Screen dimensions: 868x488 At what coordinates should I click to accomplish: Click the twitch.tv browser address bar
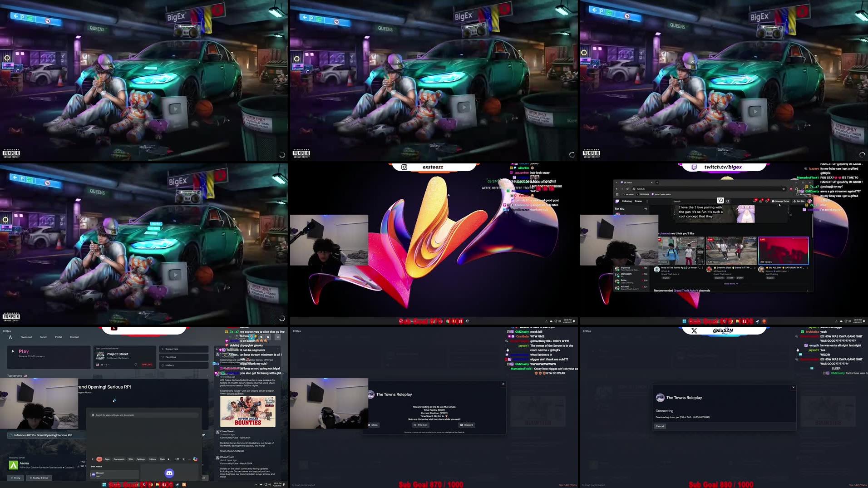point(708,189)
